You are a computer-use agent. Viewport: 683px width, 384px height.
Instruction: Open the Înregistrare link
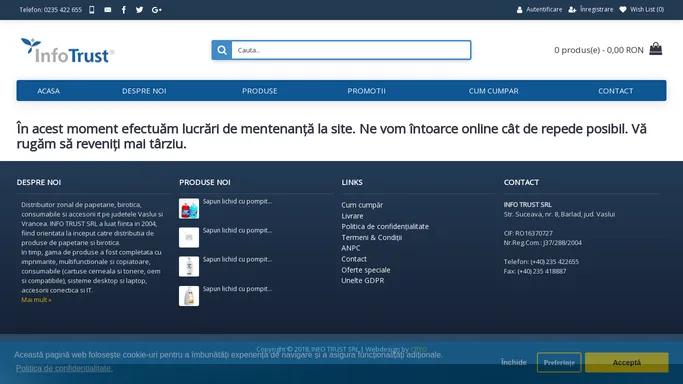tap(596, 9)
